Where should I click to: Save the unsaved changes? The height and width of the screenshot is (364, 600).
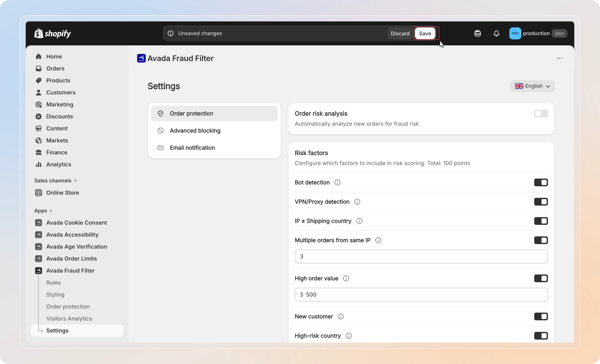(425, 33)
